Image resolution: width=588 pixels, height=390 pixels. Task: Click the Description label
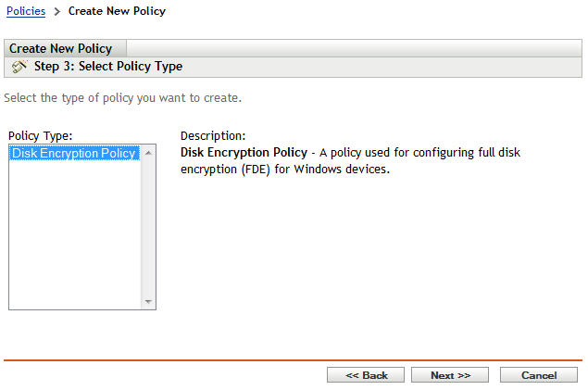pos(213,135)
